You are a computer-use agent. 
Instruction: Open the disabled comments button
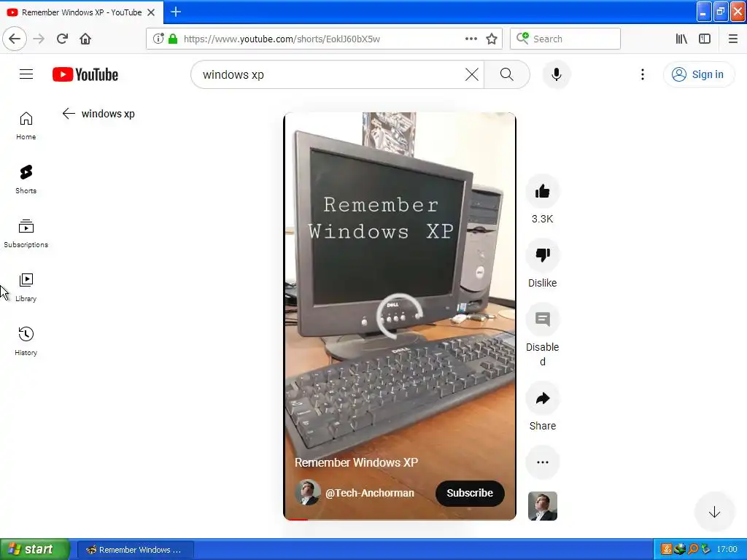[542, 319]
